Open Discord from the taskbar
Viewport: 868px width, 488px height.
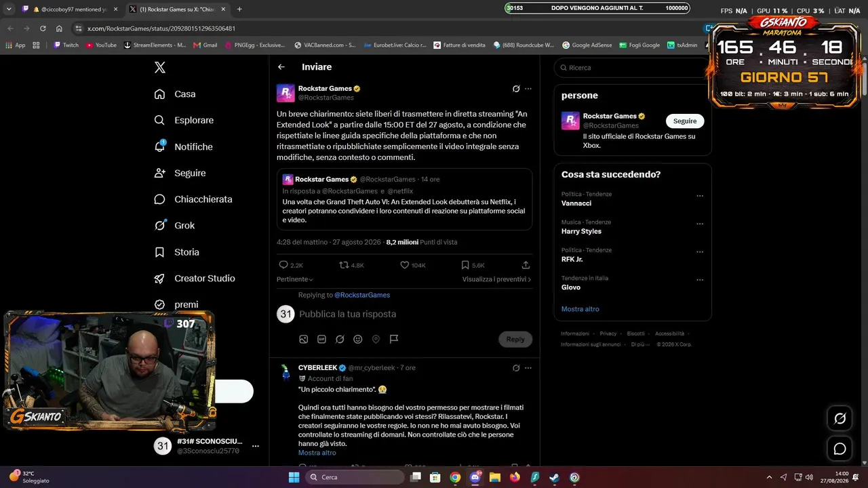click(x=475, y=477)
